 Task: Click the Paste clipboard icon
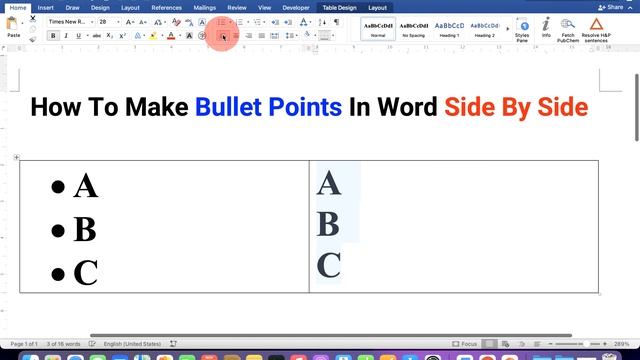pos(12,24)
